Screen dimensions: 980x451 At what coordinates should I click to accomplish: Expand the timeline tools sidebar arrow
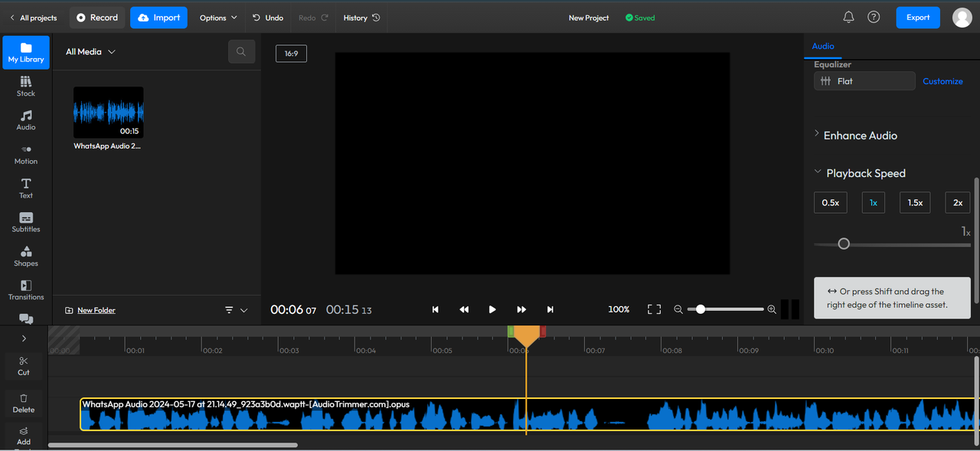tap(24, 338)
